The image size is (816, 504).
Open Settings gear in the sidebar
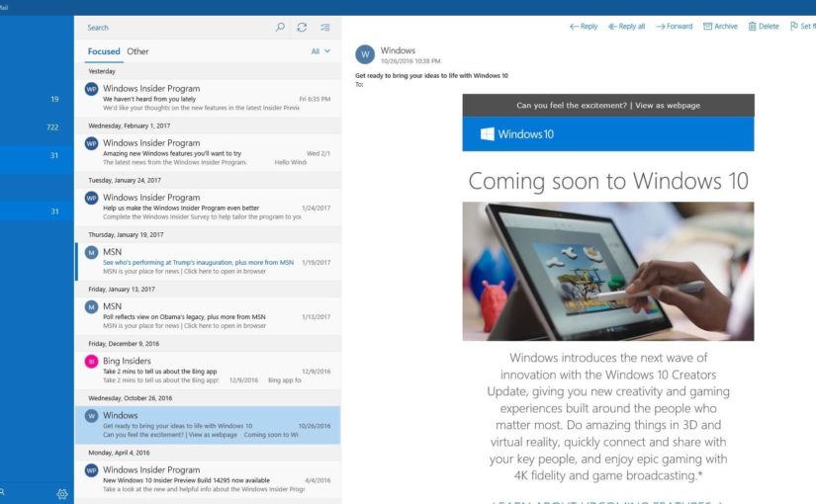click(62, 493)
